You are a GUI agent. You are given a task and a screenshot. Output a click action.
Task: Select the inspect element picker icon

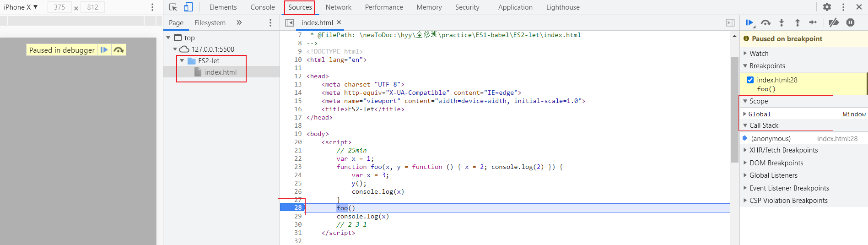173,7
